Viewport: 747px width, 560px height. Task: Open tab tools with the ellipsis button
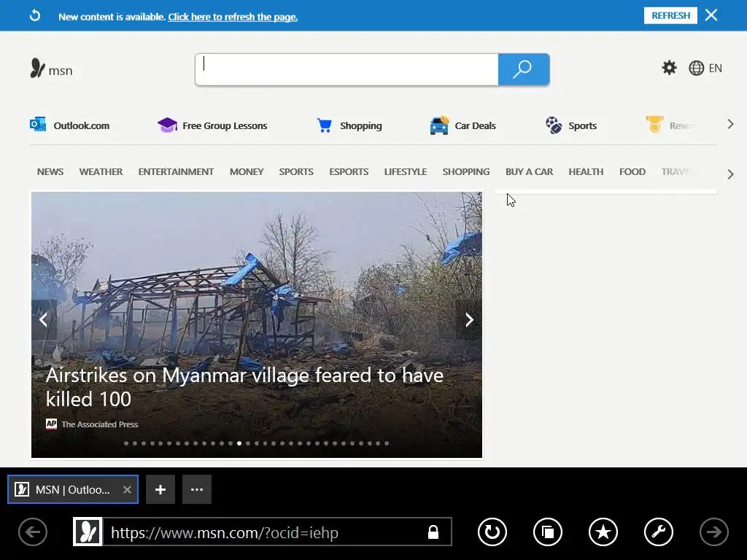(x=197, y=489)
